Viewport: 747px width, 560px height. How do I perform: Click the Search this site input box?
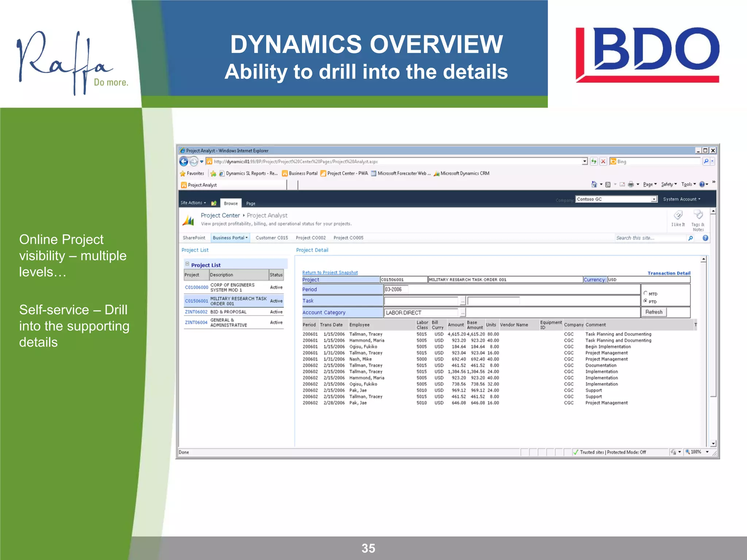tap(651, 238)
